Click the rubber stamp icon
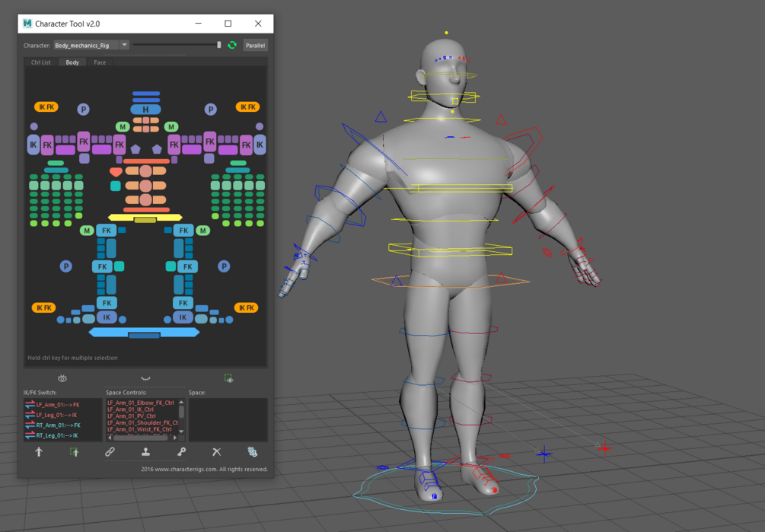The width and height of the screenshot is (765, 532). (145, 452)
